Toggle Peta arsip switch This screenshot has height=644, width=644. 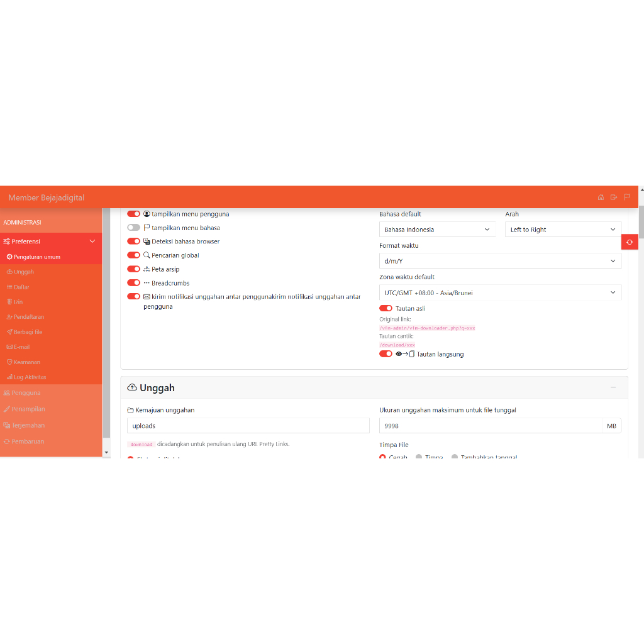133,269
